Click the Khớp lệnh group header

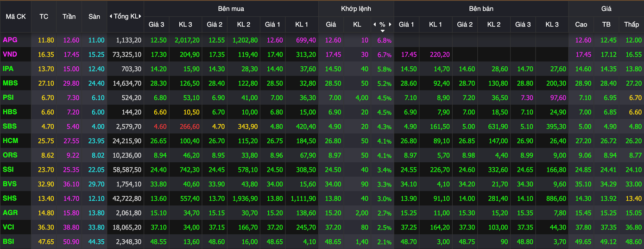(x=356, y=8)
